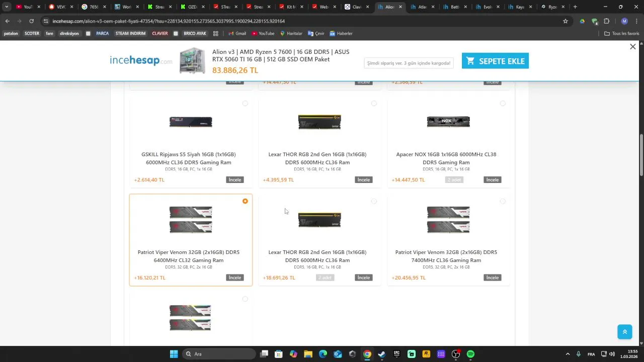Open the Çevir bookmark
The image size is (644, 362).
pos(316,34)
